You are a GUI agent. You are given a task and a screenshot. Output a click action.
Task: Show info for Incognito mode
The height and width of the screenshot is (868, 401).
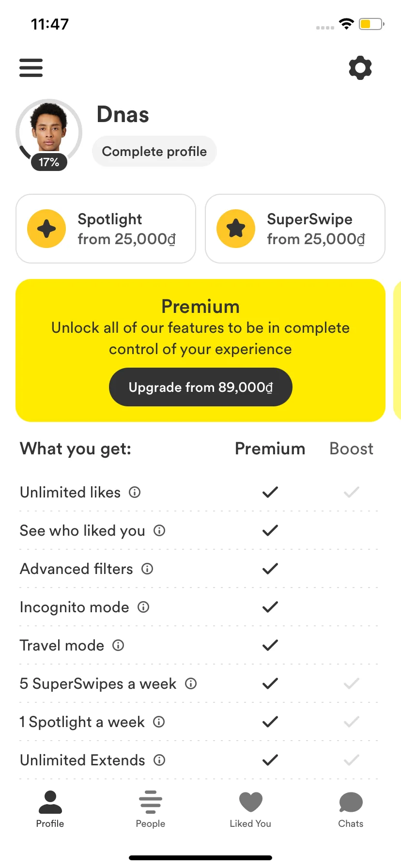point(143,607)
